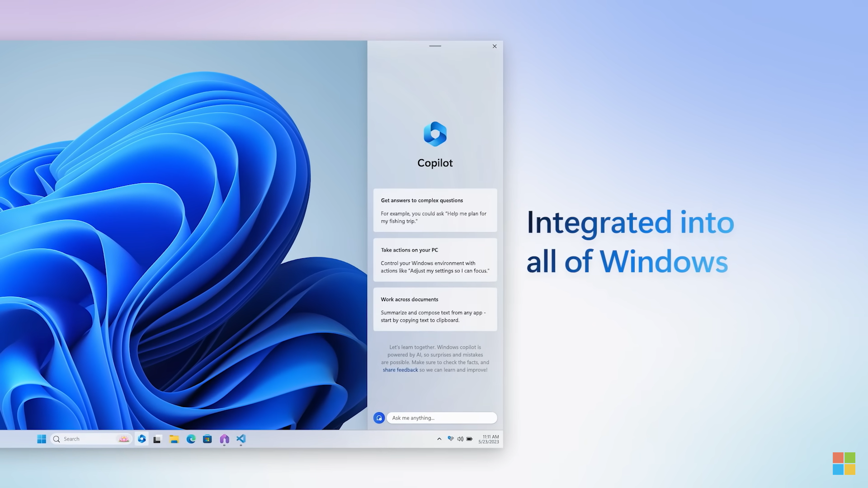The height and width of the screenshot is (488, 868).
Task: Open the volume control in system tray
Action: click(x=460, y=439)
